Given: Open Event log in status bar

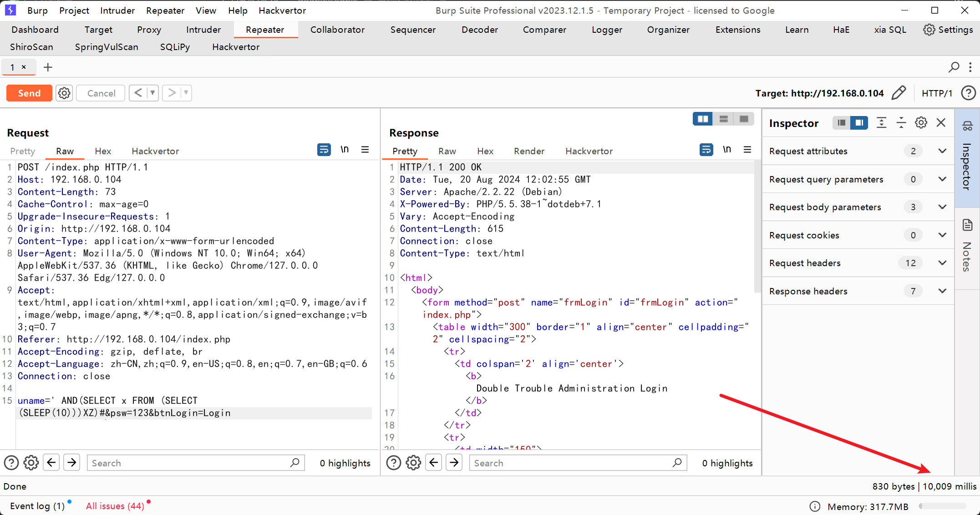Looking at the screenshot, I should tap(37, 506).
